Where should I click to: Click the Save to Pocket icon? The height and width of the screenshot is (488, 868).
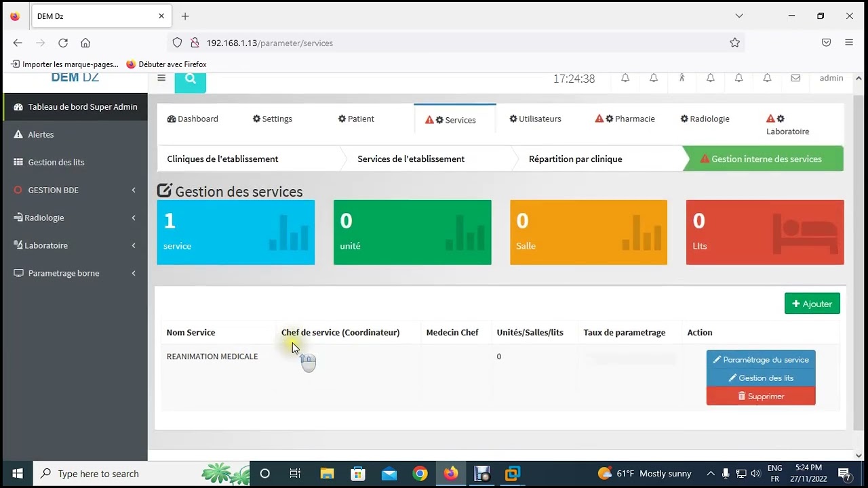826,43
